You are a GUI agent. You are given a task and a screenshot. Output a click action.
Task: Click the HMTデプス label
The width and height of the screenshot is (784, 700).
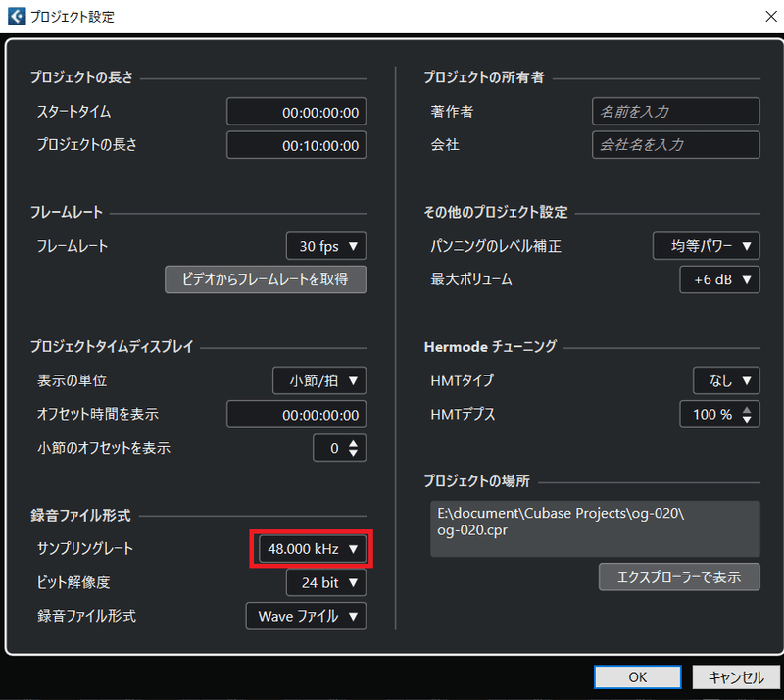click(463, 415)
